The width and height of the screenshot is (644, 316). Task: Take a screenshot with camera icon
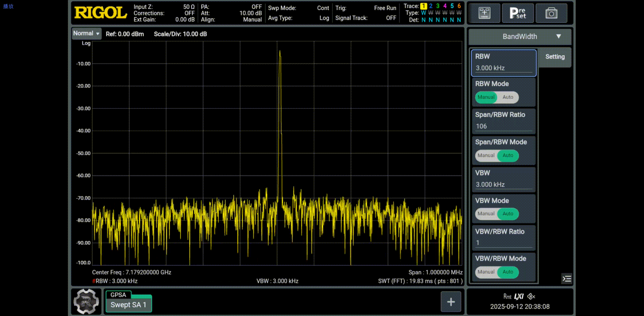tap(551, 13)
